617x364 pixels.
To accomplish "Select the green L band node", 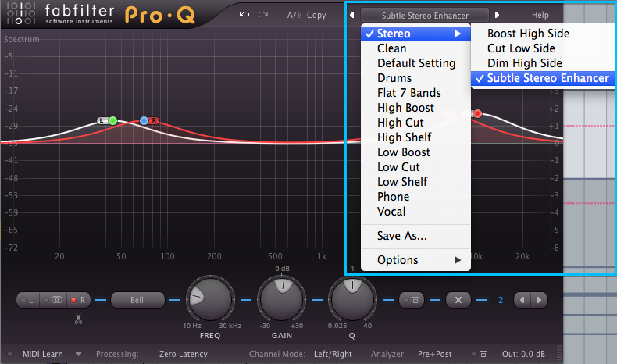I will [x=113, y=120].
